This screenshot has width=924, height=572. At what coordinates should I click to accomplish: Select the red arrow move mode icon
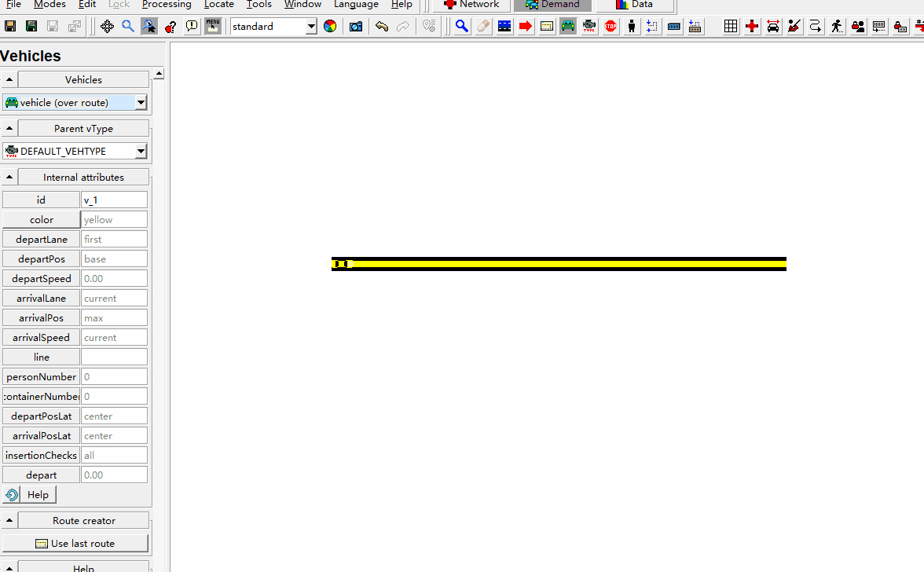pyautogui.click(x=526, y=27)
